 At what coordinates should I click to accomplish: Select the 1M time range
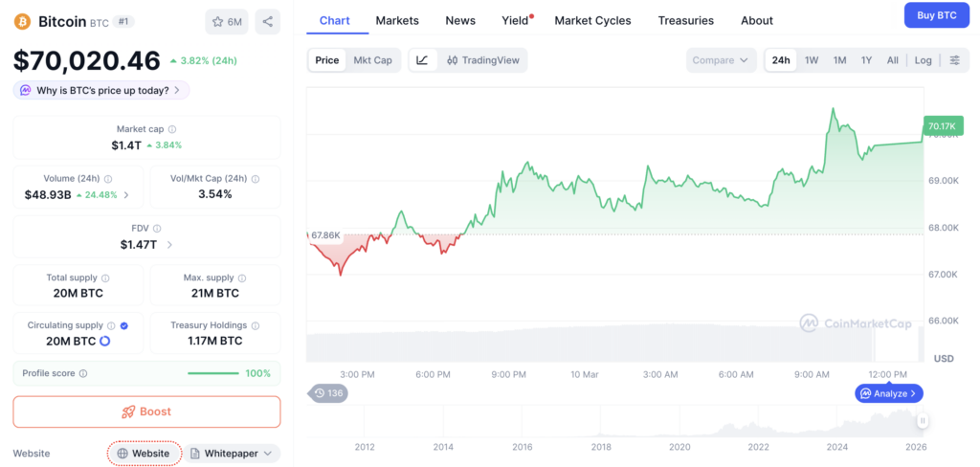[x=839, y=60]
